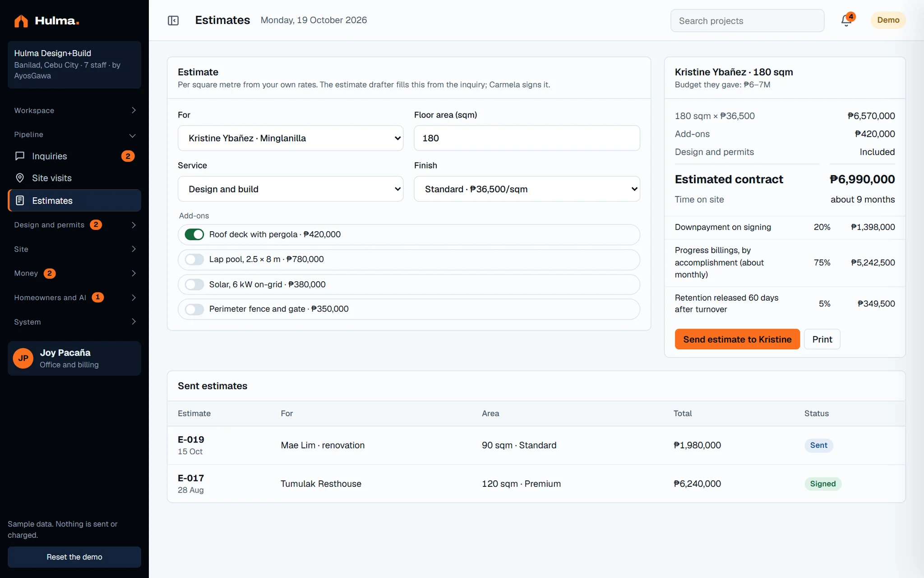Open estimate E-019 row

click(536, 445)
